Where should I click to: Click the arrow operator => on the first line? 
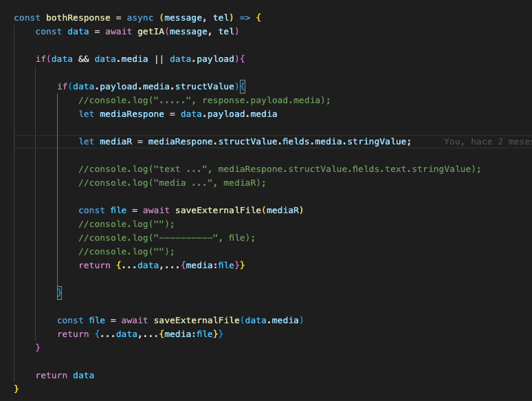point(245,18)
